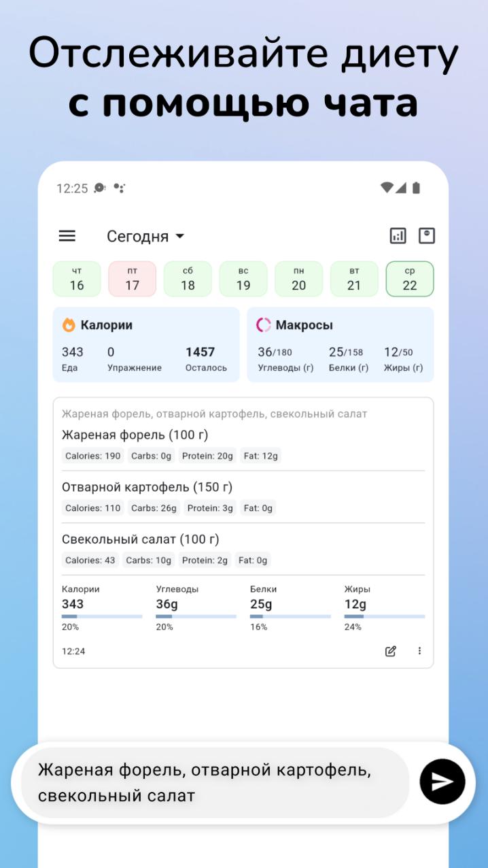488x868 pixels.
Task: Select Friday 17 day tab
Action: coord(133,279)
